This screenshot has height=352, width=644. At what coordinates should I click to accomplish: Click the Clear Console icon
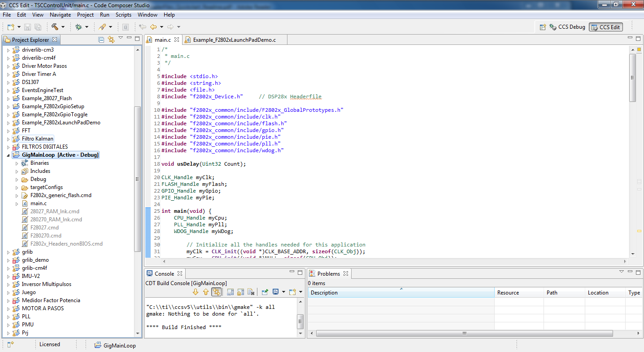point(251,292)
